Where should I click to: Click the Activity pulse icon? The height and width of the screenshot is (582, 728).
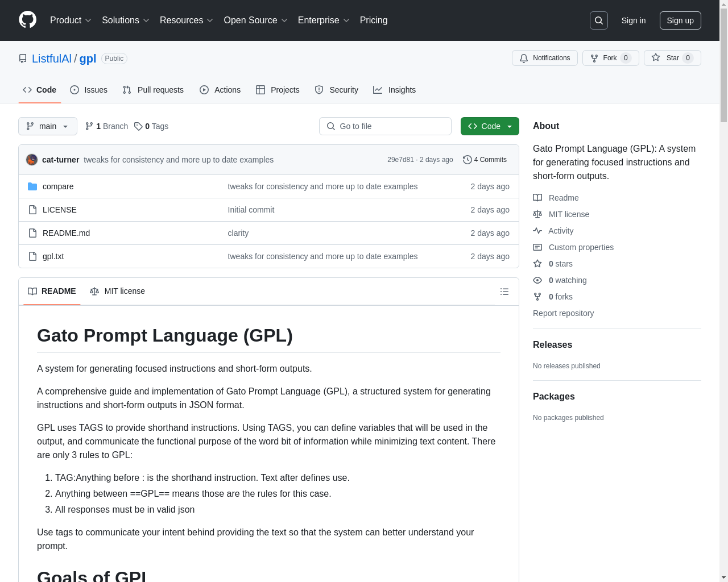tap(537, 231)
